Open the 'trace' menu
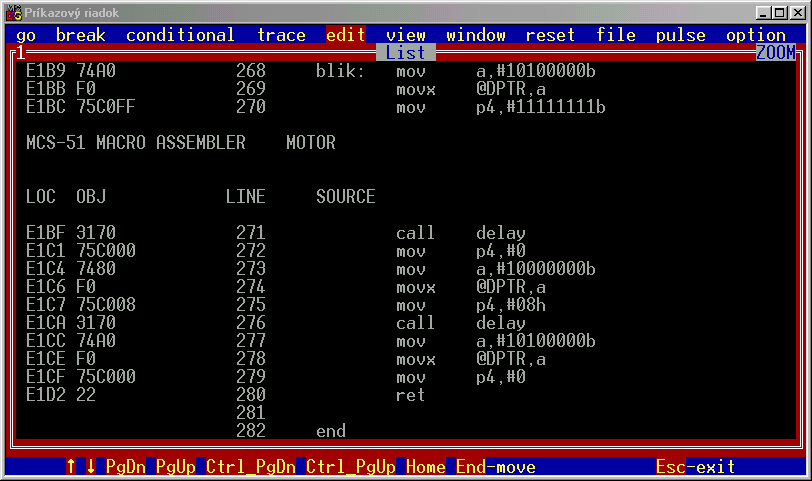812x481 pixels. [x=281, y=35]
